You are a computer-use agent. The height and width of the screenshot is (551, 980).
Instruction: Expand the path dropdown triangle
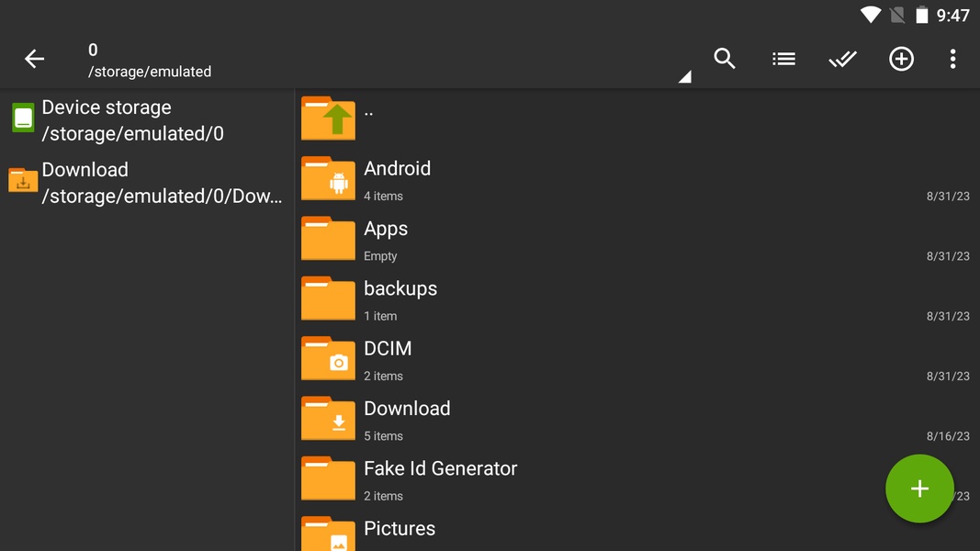coord(684,78)
